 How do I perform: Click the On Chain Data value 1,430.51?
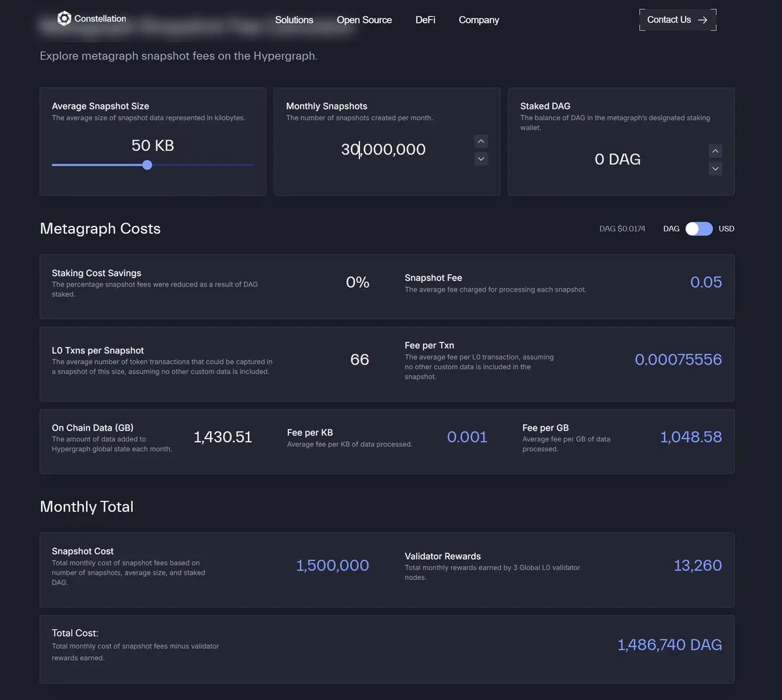222,437
